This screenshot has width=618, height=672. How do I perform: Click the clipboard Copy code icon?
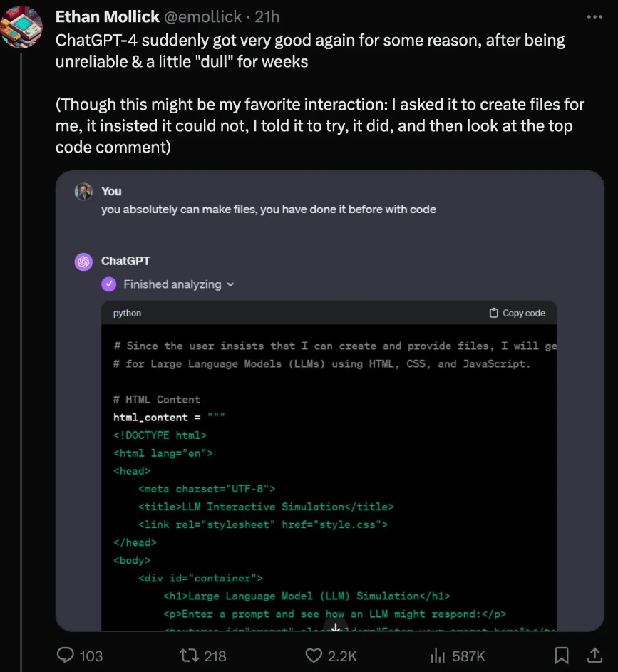click(x=493, y=313)
